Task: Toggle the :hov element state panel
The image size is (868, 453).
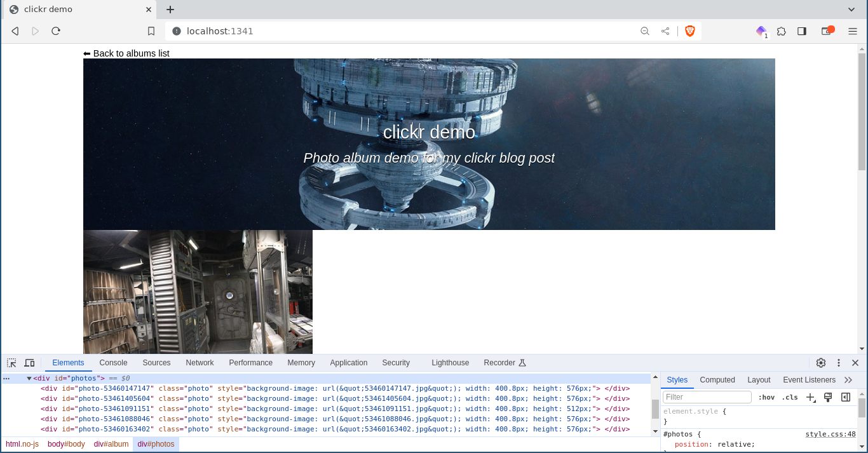Action: [766, 397]
